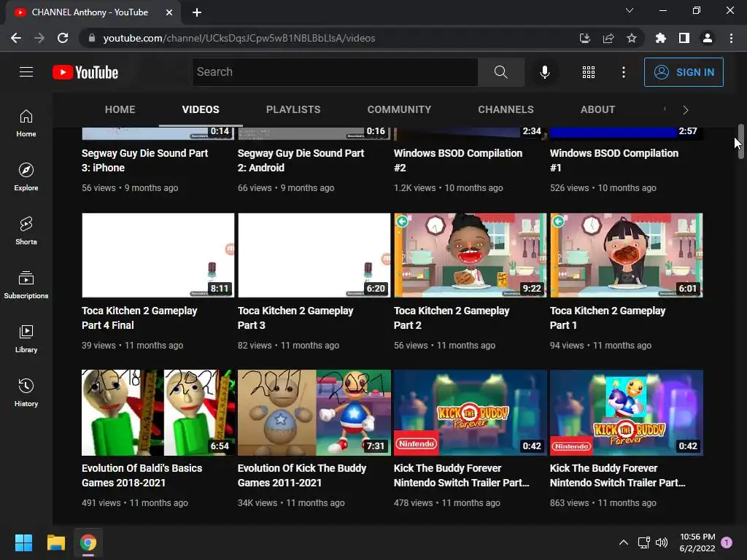Open Toca Kitchen 2 Part 2 thumbnail
The width and height of the screenshot is (747, 560).
(471, 255)
